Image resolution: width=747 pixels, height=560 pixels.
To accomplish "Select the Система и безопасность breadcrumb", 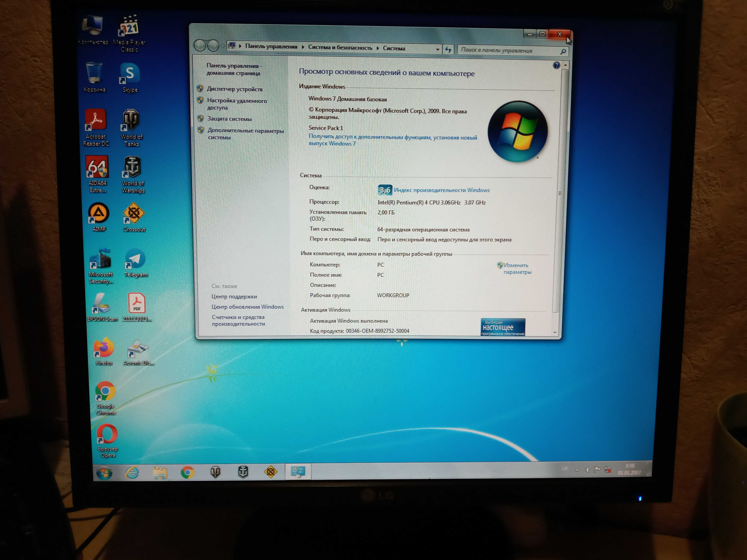I will point(340,47).
